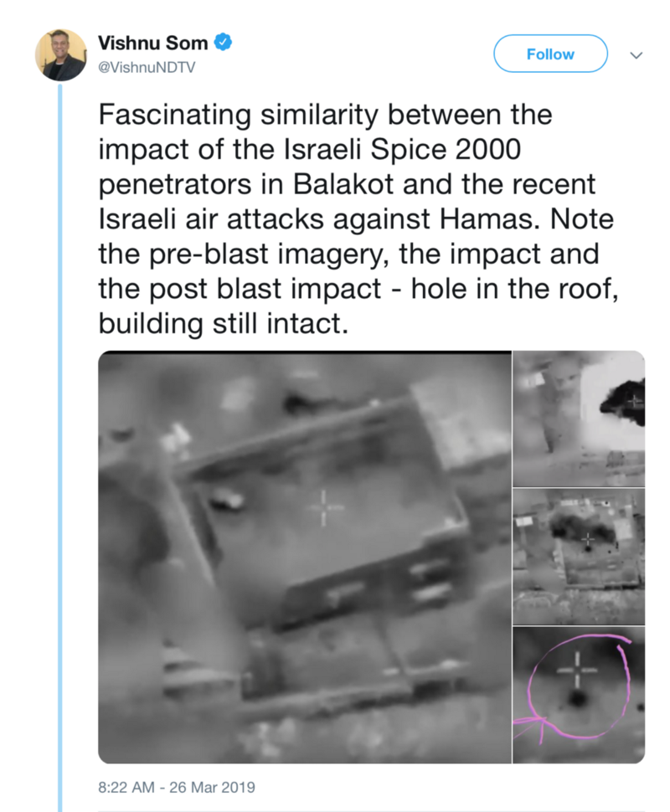
Task: Open the large pre-blast building image
Action: 305,557
